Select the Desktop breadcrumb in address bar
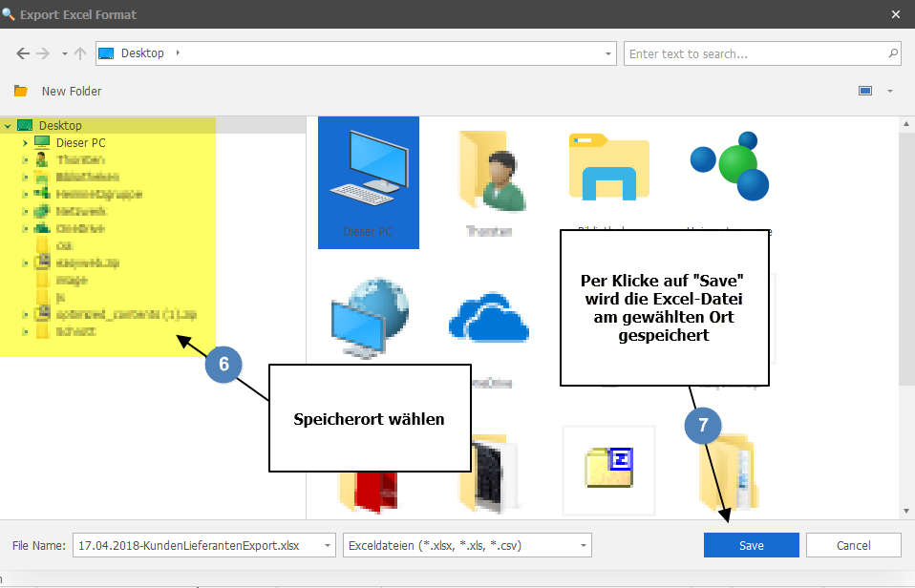This screenshot has width=915, height=588. (142, 53)
